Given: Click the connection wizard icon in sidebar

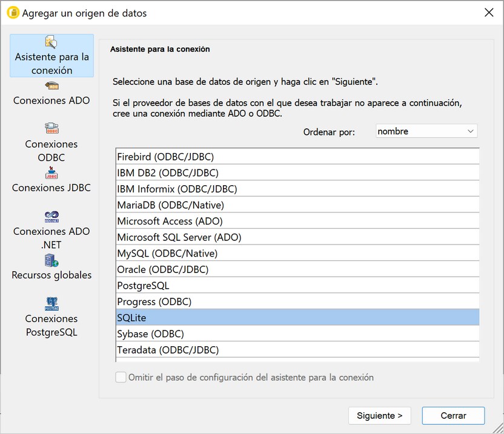Looking at the screenshot, I should [x=51, y=42].
